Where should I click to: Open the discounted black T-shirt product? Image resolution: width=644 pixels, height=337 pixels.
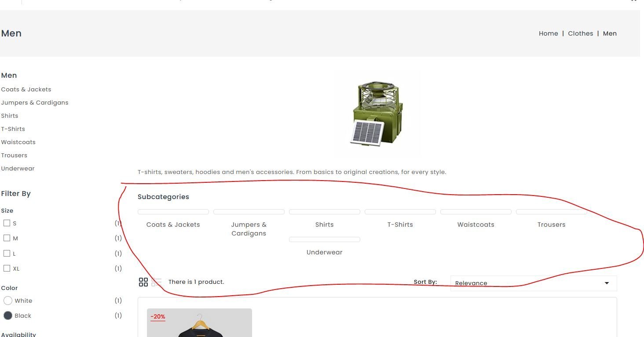(x=199, y=323)
